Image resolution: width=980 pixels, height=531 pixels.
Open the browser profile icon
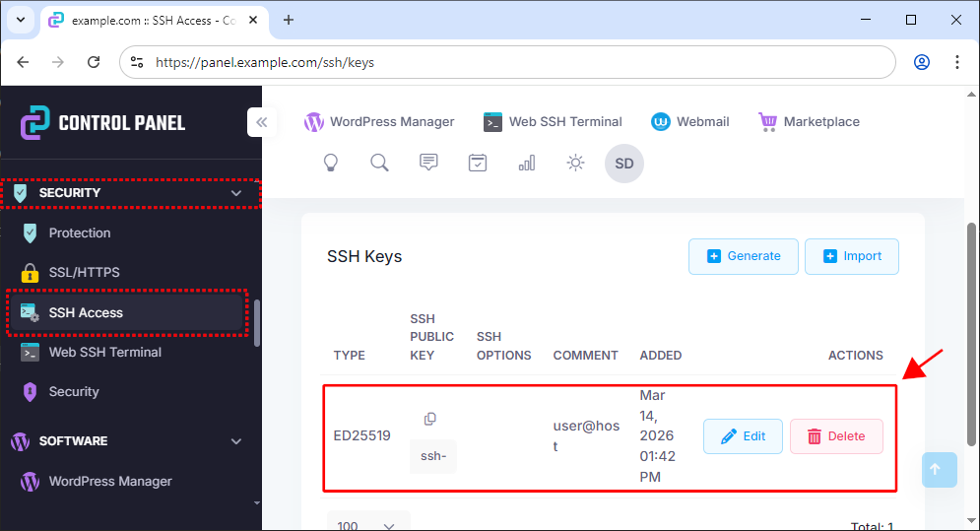tap(922, 62)
